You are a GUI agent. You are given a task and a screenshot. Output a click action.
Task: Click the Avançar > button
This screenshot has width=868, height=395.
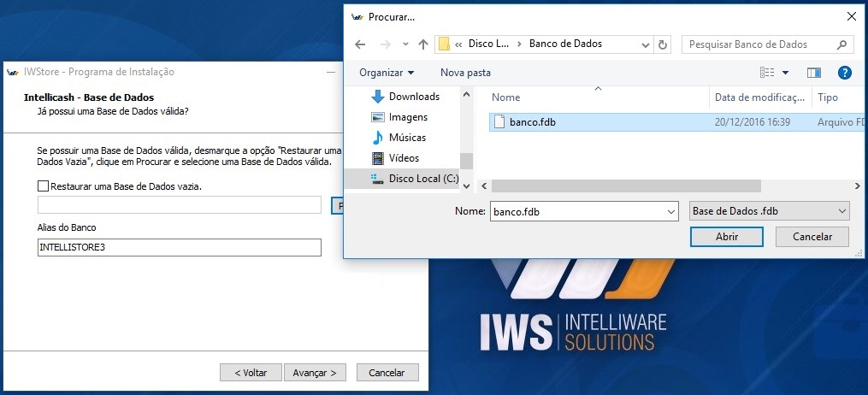tap(315, 372)
